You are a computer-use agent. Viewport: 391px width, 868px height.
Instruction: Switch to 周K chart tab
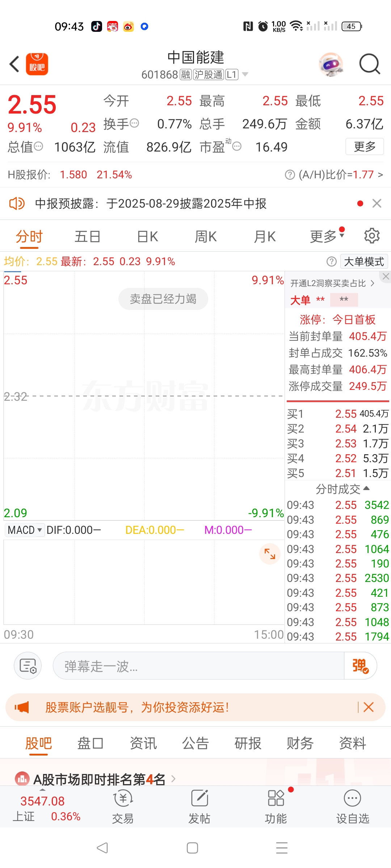[x=206, y=237]
